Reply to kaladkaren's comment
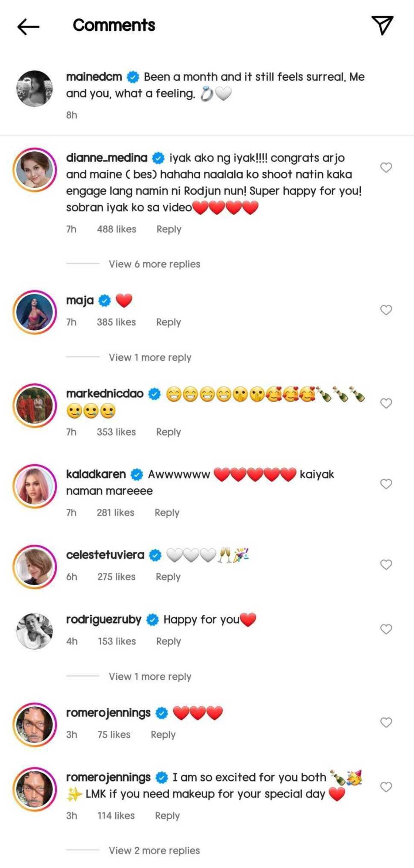Viewport: 414px width, 868px height. pos(167,513)
